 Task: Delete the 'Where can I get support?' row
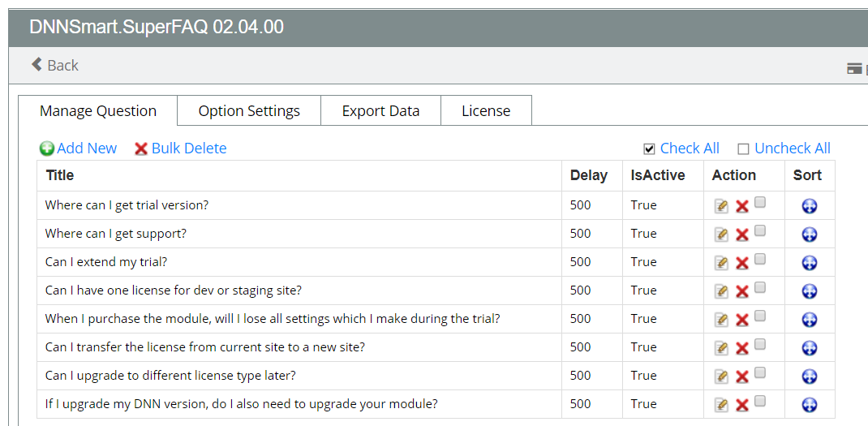(741, 235)
